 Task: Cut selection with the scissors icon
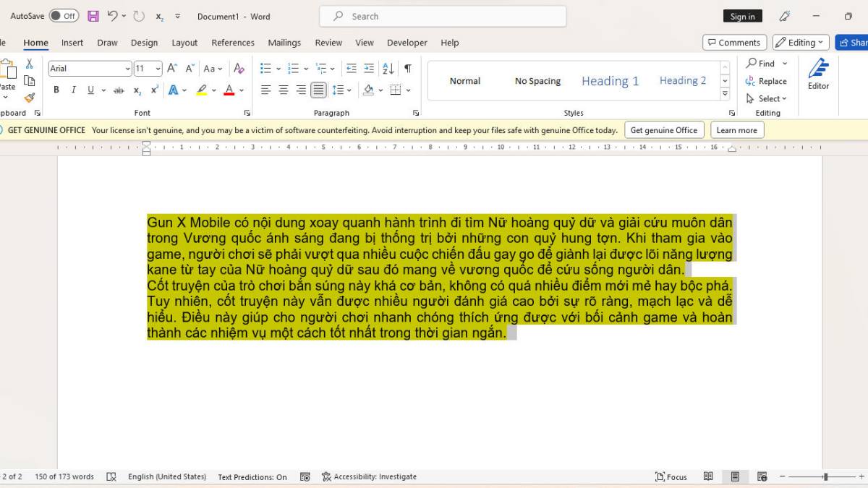29,64
